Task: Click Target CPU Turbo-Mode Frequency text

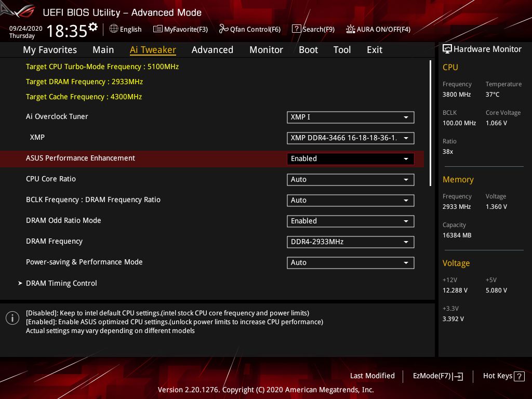Action: 102,66
